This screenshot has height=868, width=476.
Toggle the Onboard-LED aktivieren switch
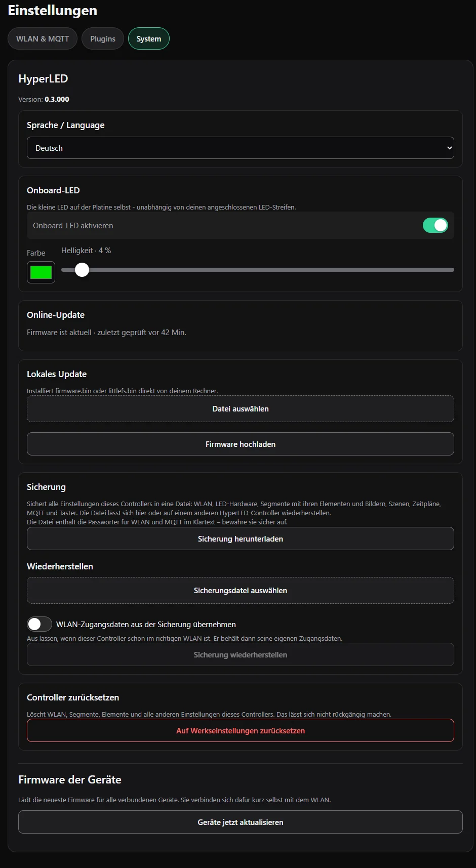(435, 225)
